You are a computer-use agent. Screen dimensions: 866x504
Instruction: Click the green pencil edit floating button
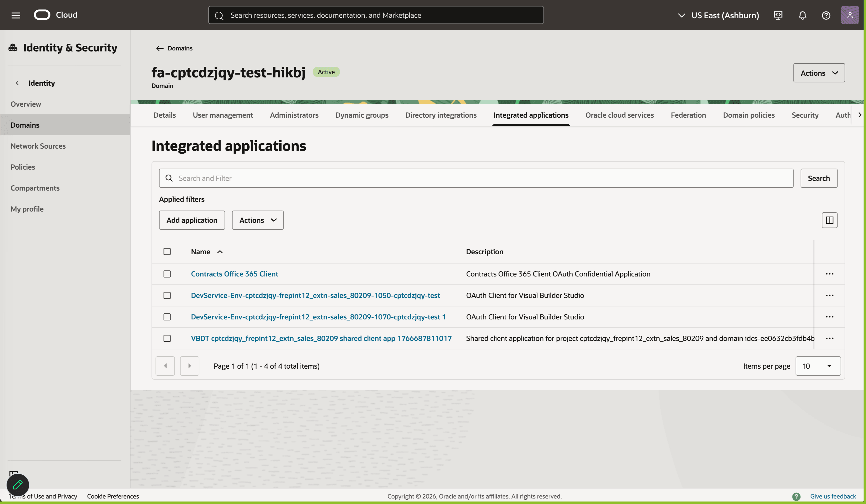pyautogui.click(x=18, y=485)
